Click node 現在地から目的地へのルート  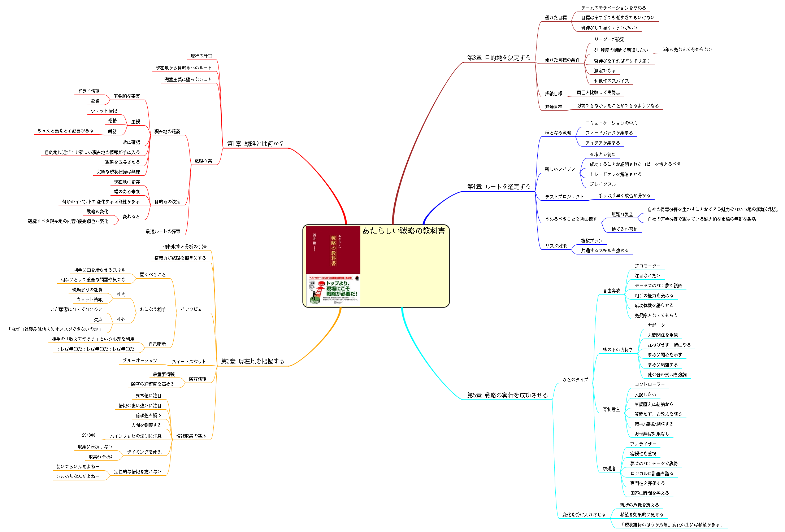click(184, 68)
